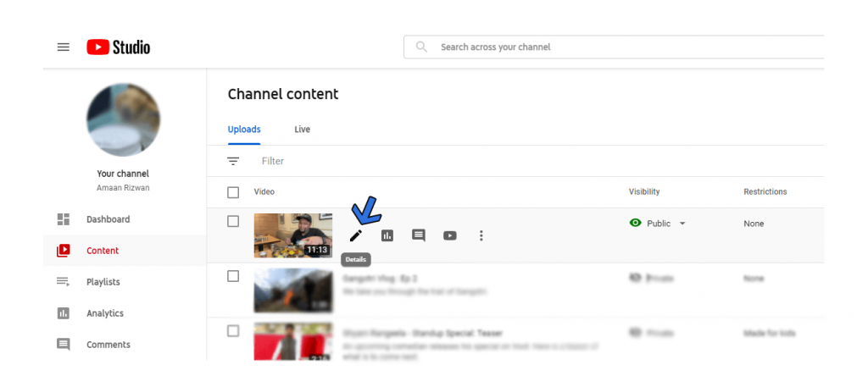The image size is (868, 387).
Task: Open the Gangotri Vlog video thumbnail
Action: click(293, 290)
